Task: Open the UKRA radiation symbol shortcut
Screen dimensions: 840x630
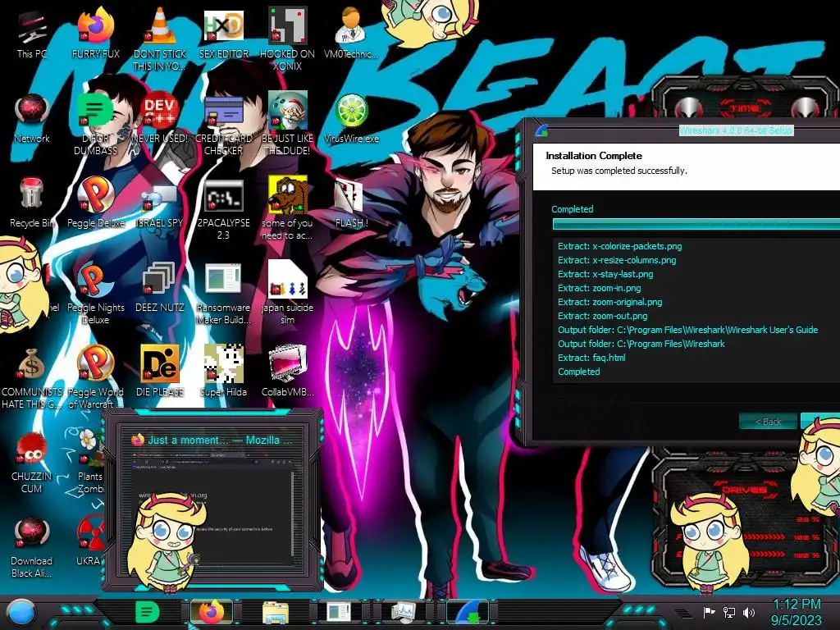Action: click(89, 538)
